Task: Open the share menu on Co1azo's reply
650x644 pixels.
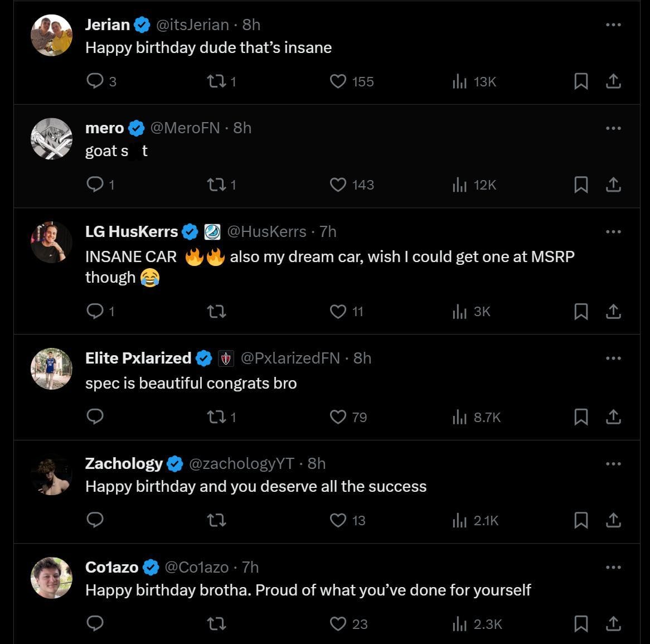Action: click(x=613, y=624)
